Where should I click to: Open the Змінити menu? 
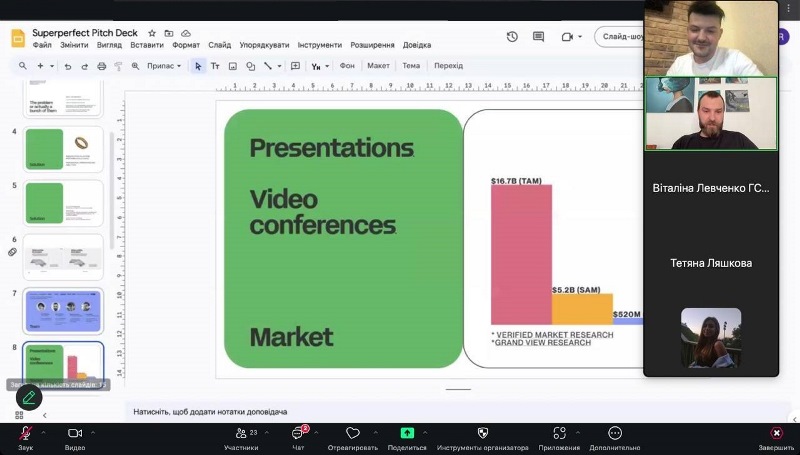click(74, 45)
